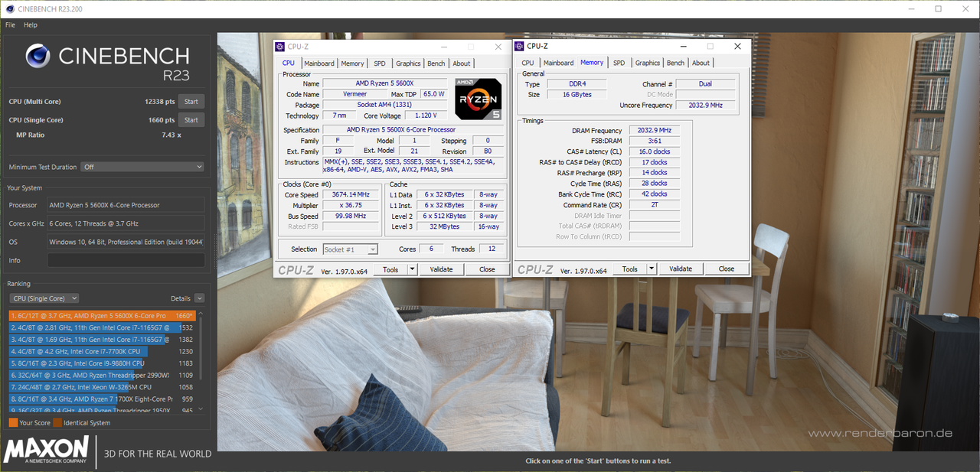Open Tools dropdown arrow in right CPU-Z
980x472 pixels.
coord(652,269)
